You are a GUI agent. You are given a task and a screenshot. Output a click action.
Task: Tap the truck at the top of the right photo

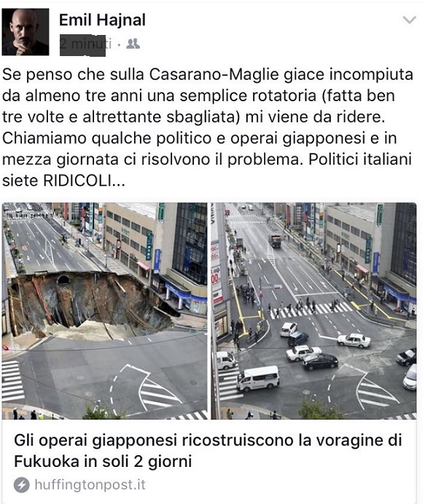point(275,240)
